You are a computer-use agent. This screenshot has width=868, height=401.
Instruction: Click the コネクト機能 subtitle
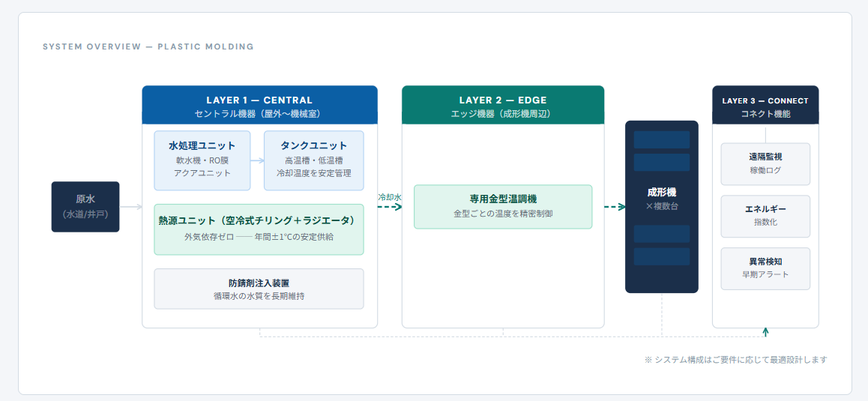click(765, 113)
